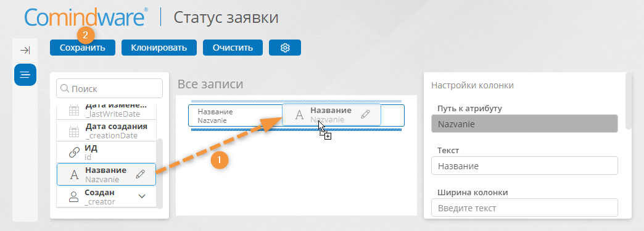Click the Все записи heading
The width and height of the screenshot is (644, 231).
[210, 84]
